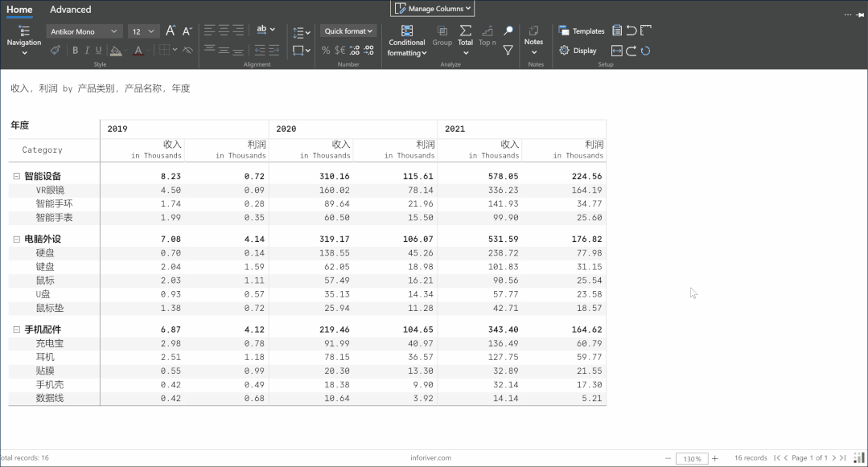Toggle underline formatting

point(98,51)
